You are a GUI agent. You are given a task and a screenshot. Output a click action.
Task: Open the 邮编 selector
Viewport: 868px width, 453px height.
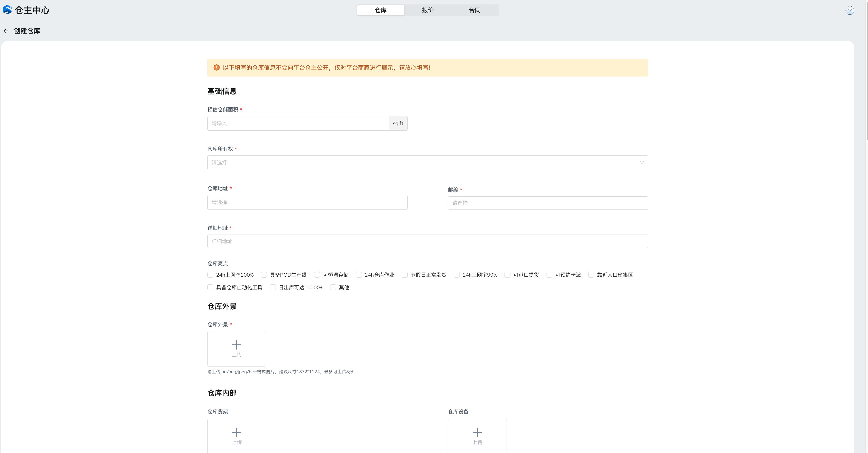point(548,203)
